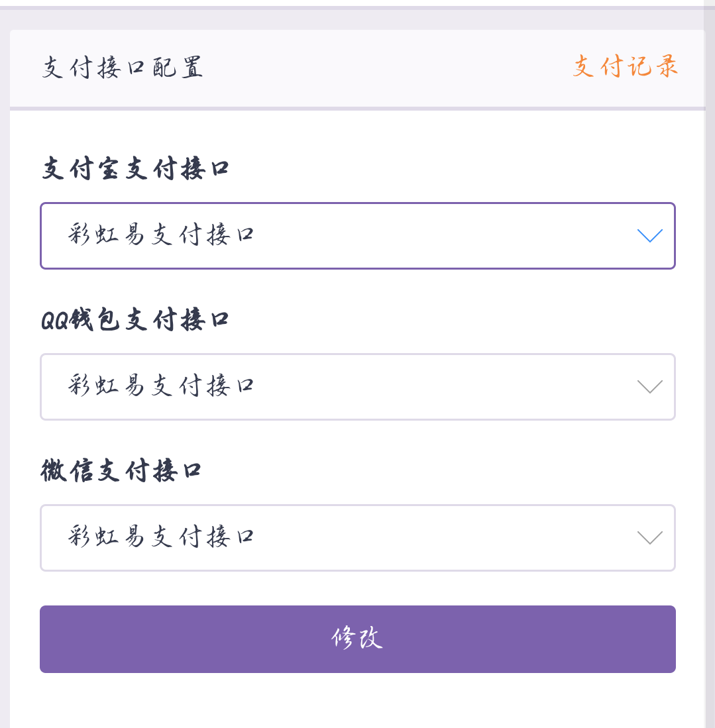The width and height of the screenshot is (715, 728).
Task: Click the 支付宝支付接口 field label
Action: click(135, 170)
